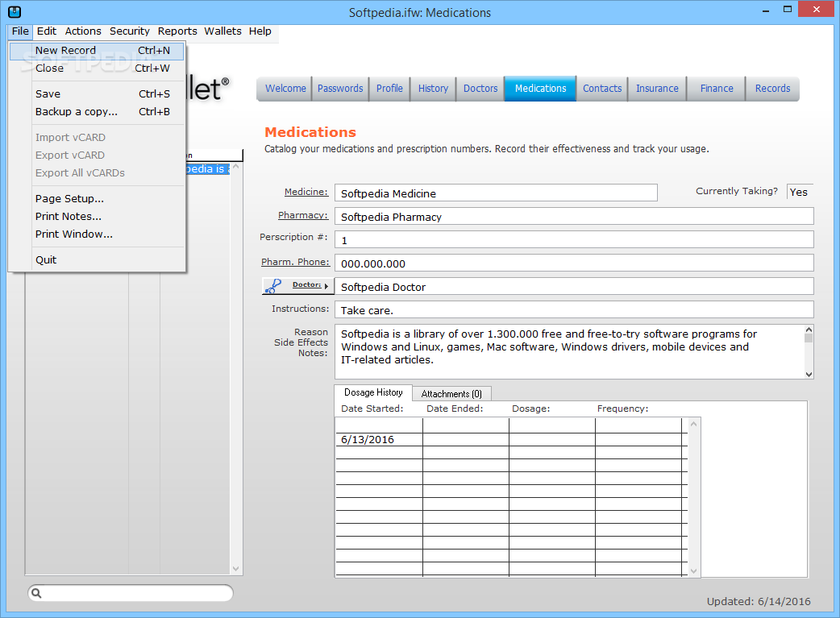Click in the Notes text area
840x618 pixels.
569,352
